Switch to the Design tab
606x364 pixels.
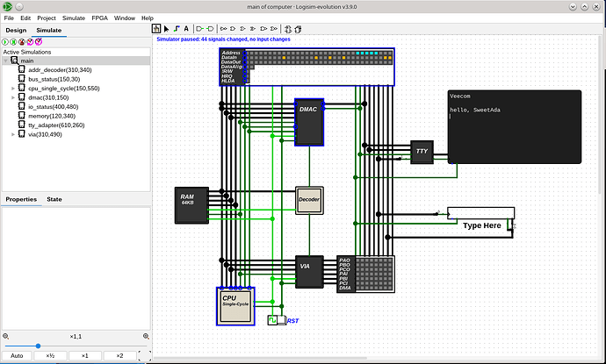17,30
